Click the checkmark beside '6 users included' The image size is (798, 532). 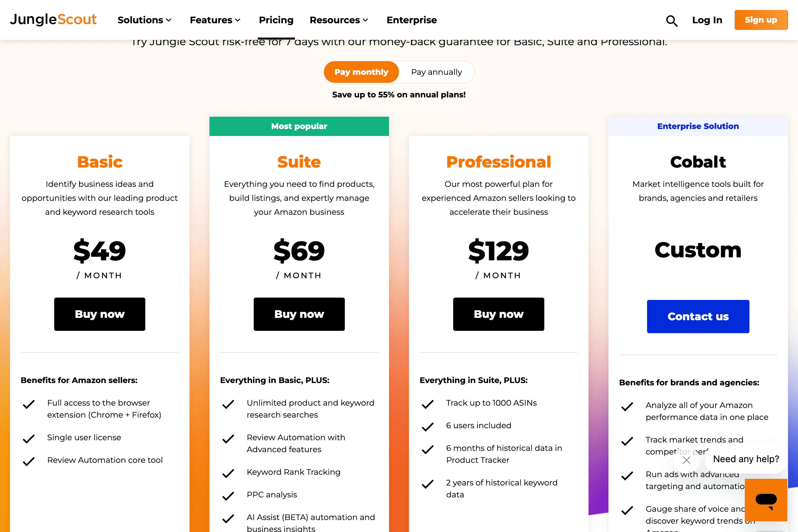(x=427, y=427)
